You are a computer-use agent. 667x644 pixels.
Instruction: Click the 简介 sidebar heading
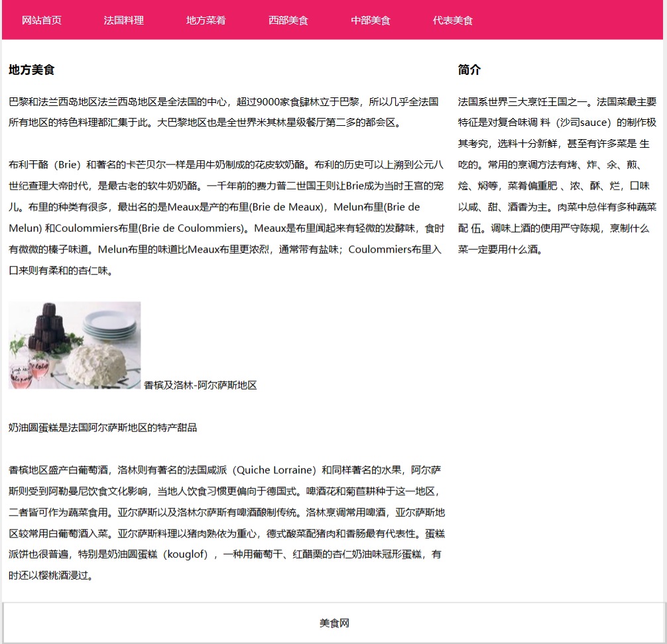click(x=469, y=70)
